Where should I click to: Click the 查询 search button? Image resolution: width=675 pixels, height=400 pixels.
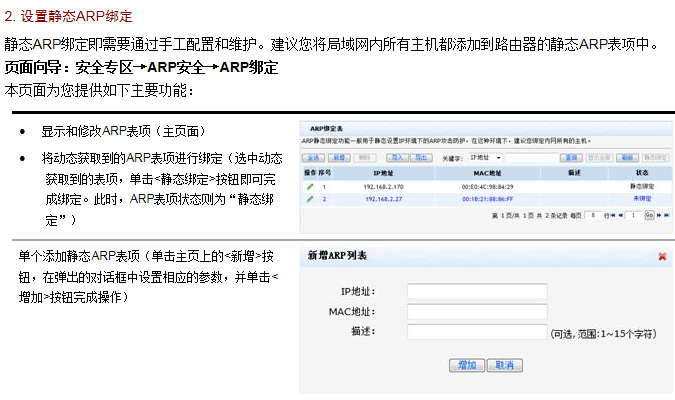pos(571,158)
